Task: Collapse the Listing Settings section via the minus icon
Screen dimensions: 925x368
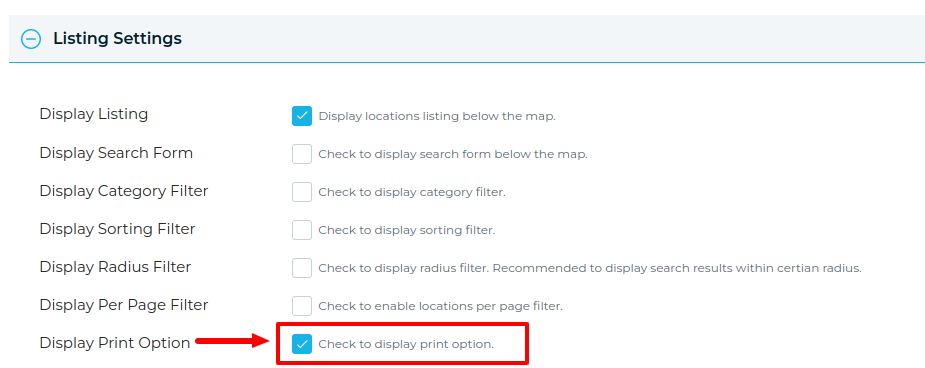Action: (31, 39)
